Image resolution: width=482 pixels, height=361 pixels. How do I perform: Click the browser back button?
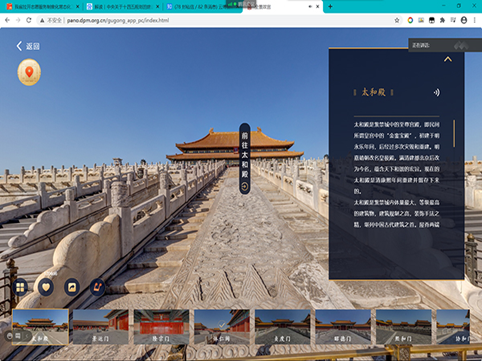coord(7,20)
